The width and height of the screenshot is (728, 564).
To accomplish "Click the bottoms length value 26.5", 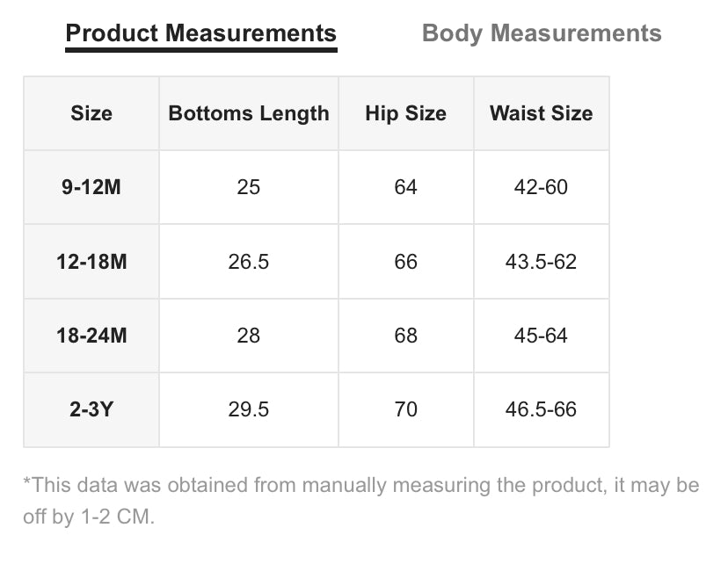I will tap(249, 262).
